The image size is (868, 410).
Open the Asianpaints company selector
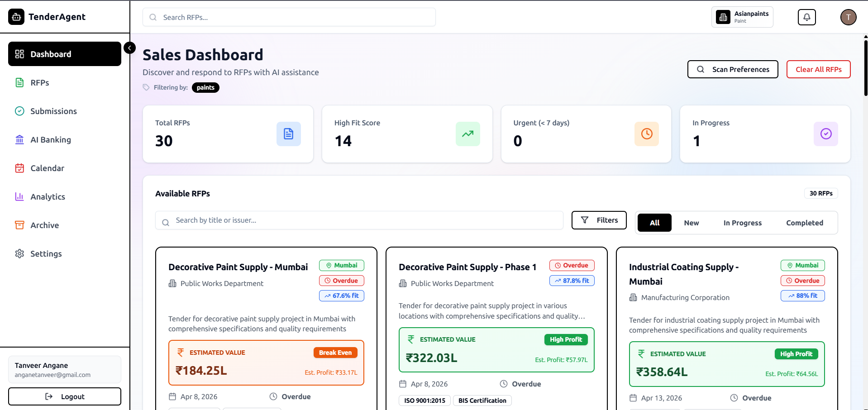(x=742, y=17)
